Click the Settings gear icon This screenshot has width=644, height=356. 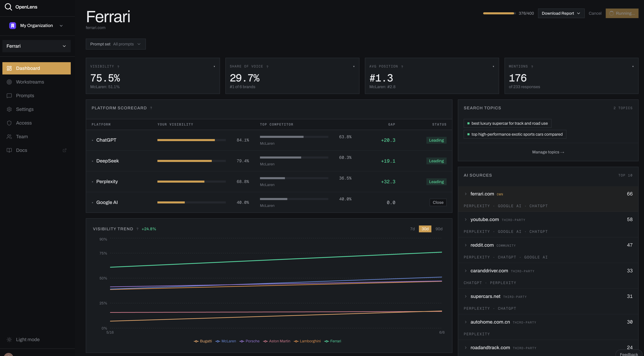(x=9, y=109)
